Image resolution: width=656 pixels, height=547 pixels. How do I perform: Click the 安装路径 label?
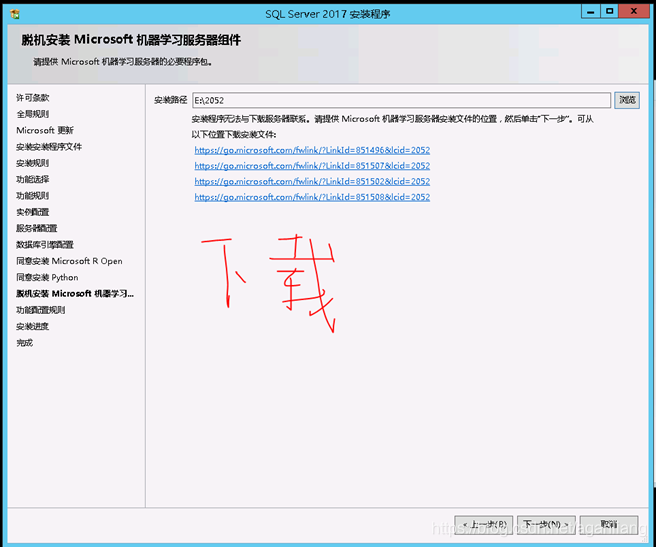(171, 100)
